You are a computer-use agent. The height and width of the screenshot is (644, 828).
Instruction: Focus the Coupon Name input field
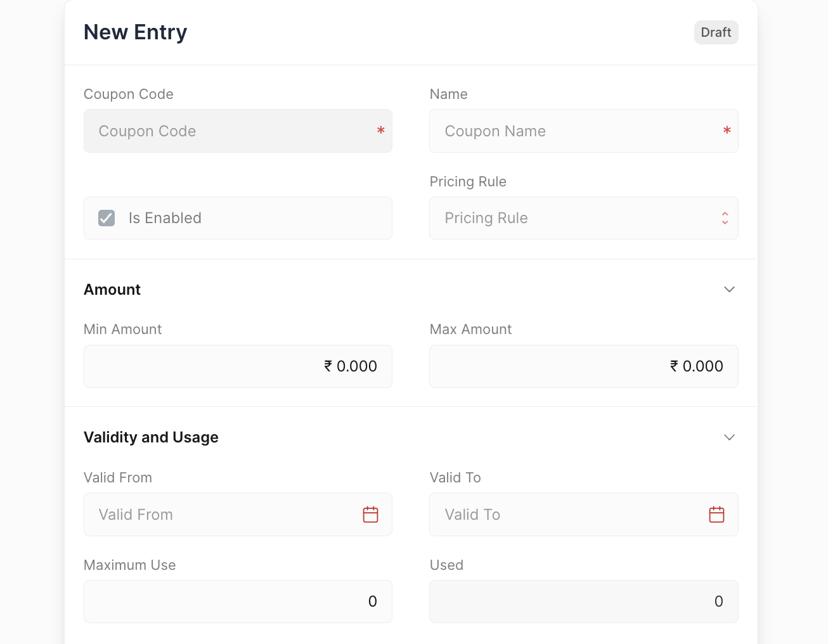coord(584,131)
